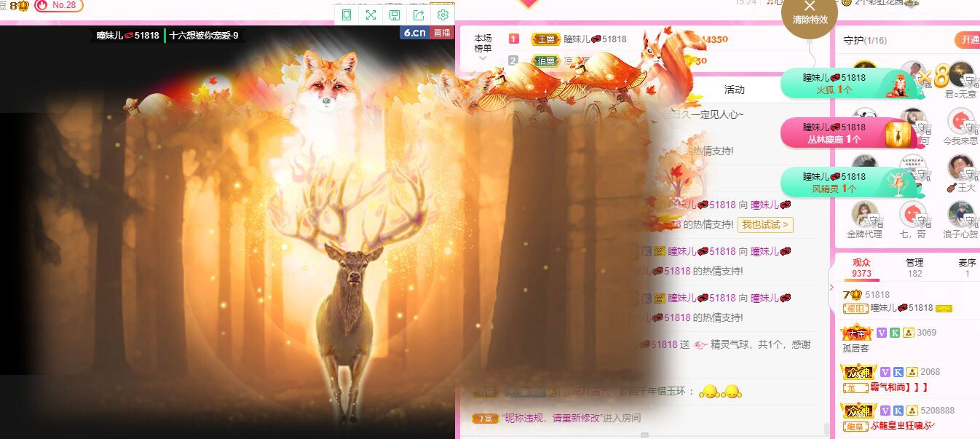
Task: Click the blue K icon beside 2068
Action: (x=898, y=372)
